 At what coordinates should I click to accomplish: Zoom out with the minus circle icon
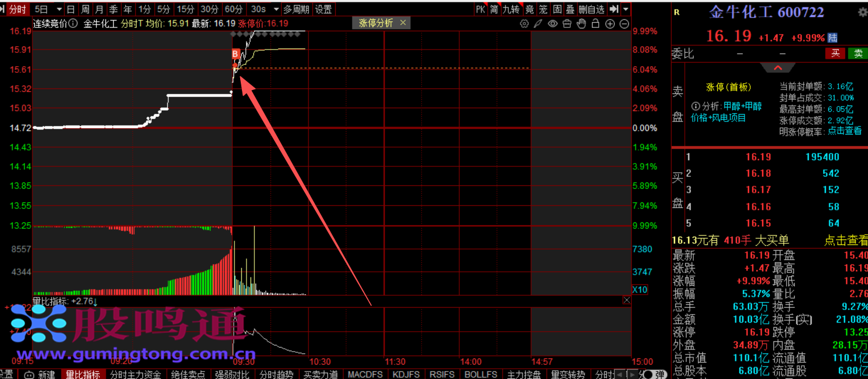tap(624, 23)
